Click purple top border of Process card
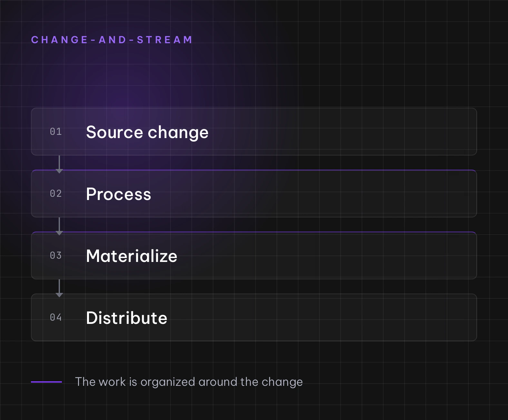The height and width of the screenshot is (420, 508). [254, 170]
